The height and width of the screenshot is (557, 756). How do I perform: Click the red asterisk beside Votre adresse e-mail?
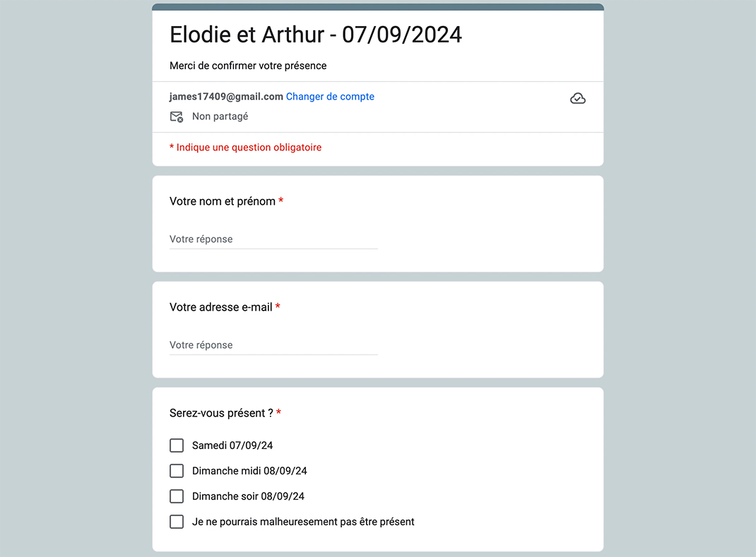point(278,306)
